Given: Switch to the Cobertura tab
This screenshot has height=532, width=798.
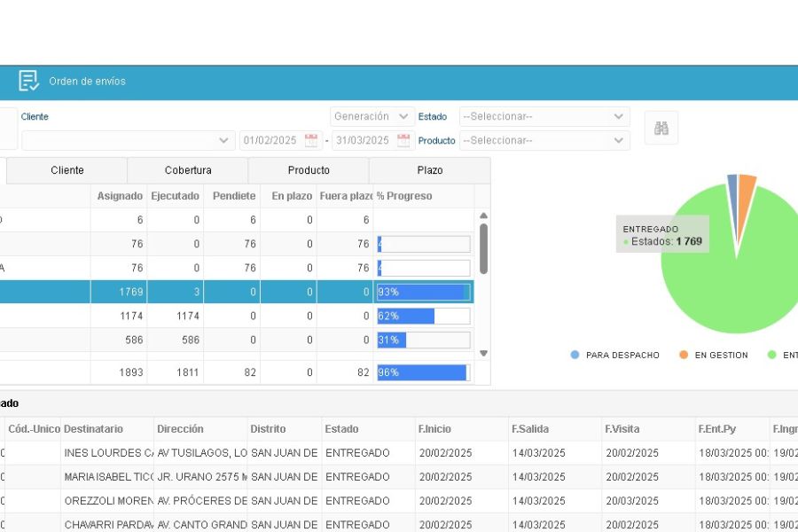Looking at the screenshot, I should 188,170.
